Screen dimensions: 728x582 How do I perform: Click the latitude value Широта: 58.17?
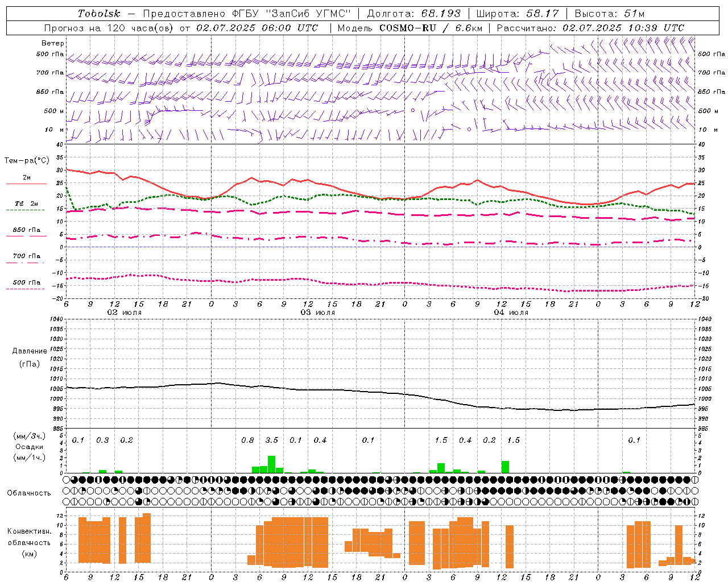click(518, 14)
